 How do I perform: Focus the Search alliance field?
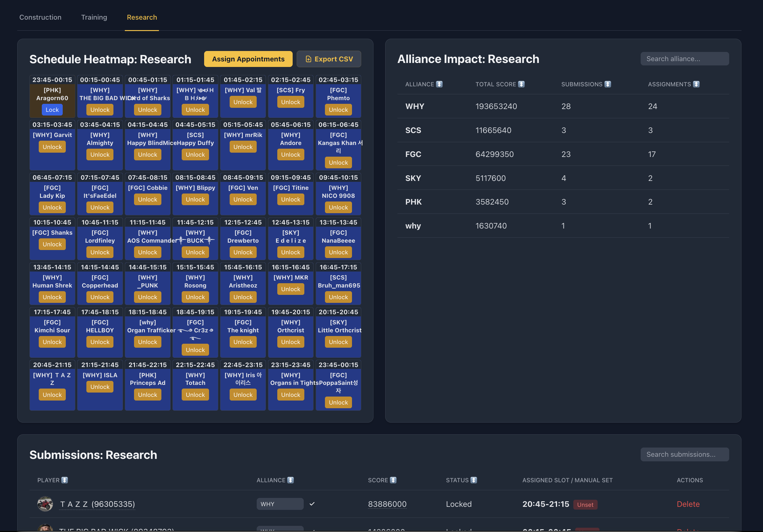[x=685, y=59]
